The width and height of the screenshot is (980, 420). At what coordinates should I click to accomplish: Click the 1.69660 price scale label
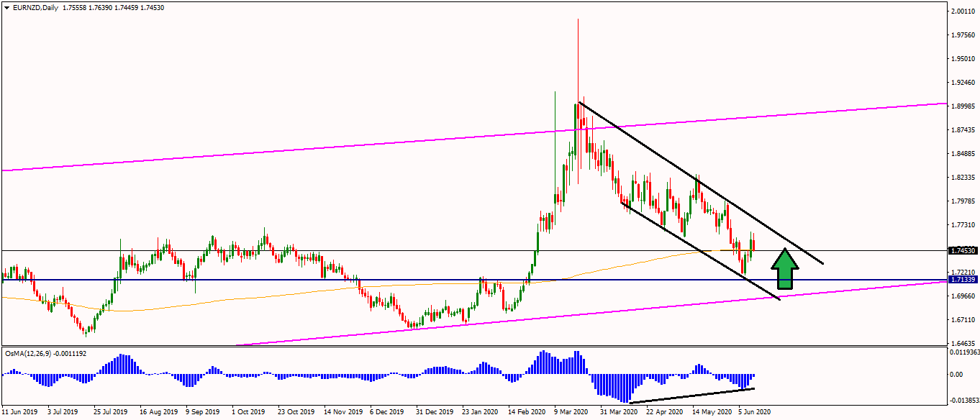[962, 296]
